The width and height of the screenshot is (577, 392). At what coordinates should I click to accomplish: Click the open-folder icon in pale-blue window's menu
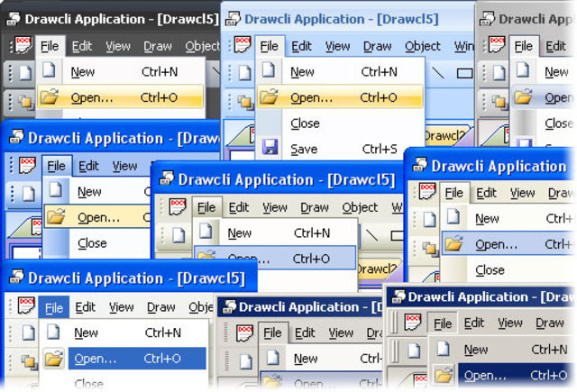(x=269, y=96)
